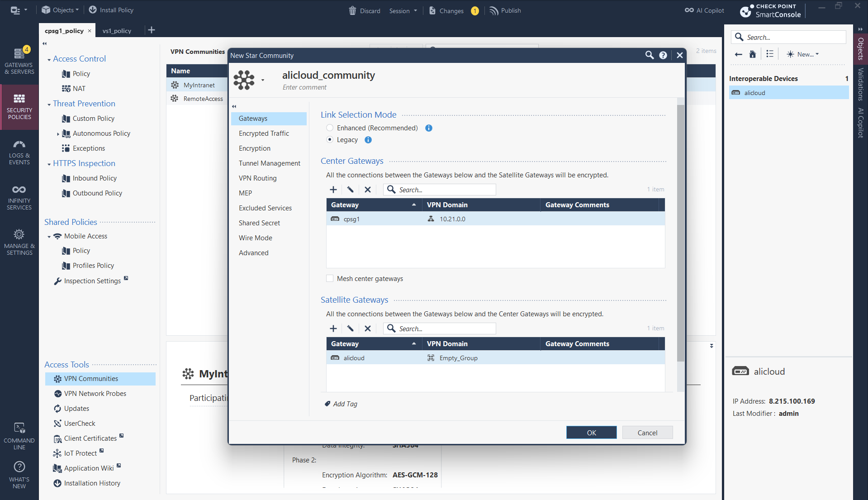Edit the selected Satellite Gateways entry
Viewport: 868px width, 500px height.
[x=350, y=329]
